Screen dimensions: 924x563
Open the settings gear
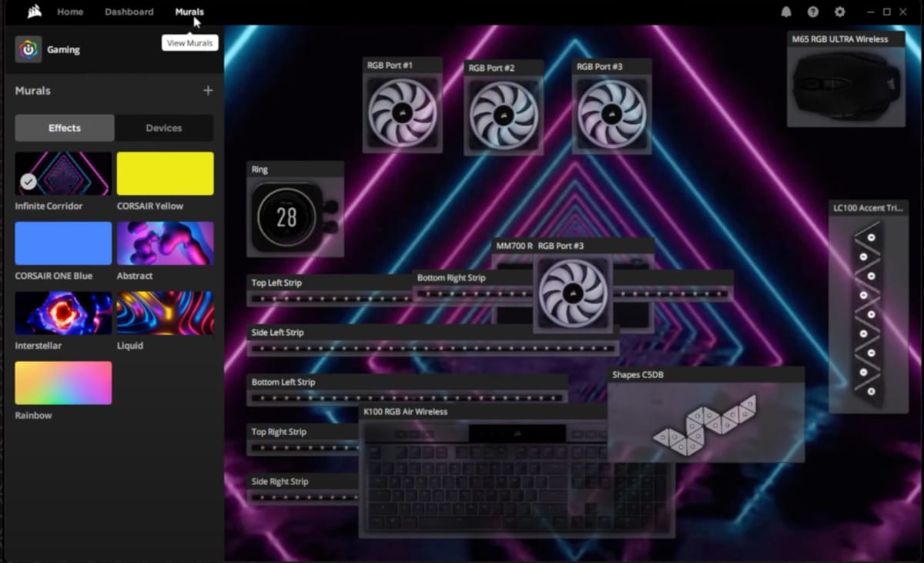pos(840,12)
